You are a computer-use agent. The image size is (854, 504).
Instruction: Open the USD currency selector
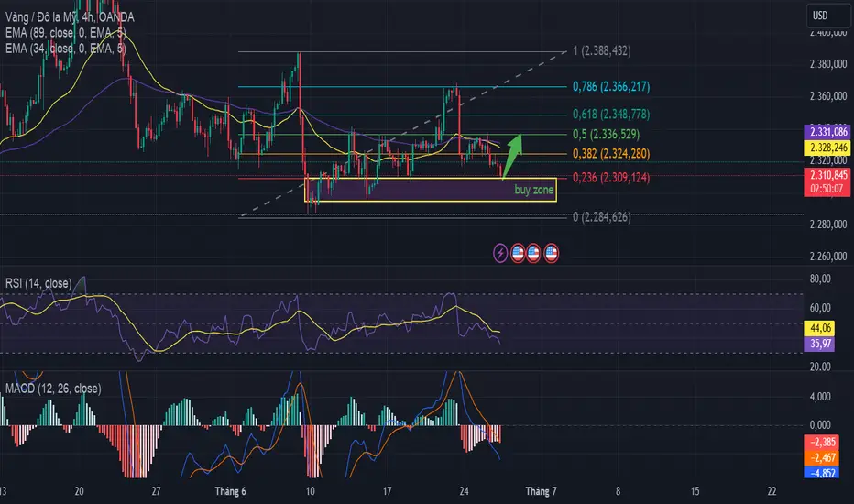click(827, 16)
